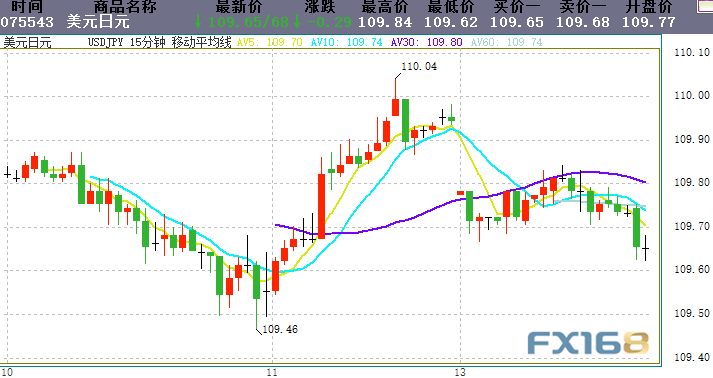Screen dimensions: 713x378
Task: Click the green arrow beside -0.29 change
Action: pos(297,21)
